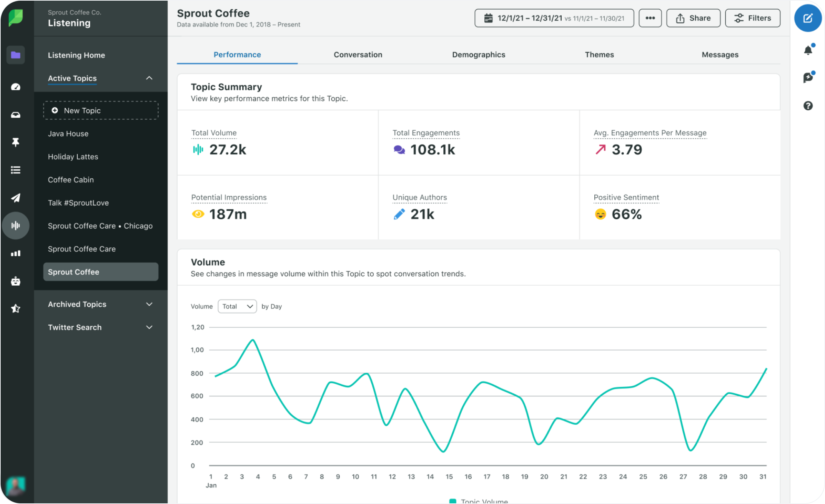Open the date range picker 12/1/21 – 12/31/21
The image size is (825, 504).
click(x=554, y=18)
